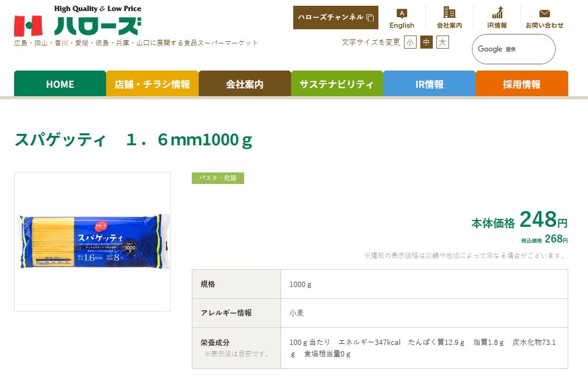This screenshot has height=382, width=588.
Task: Click the Google search input field
Action: coord(528,49)
